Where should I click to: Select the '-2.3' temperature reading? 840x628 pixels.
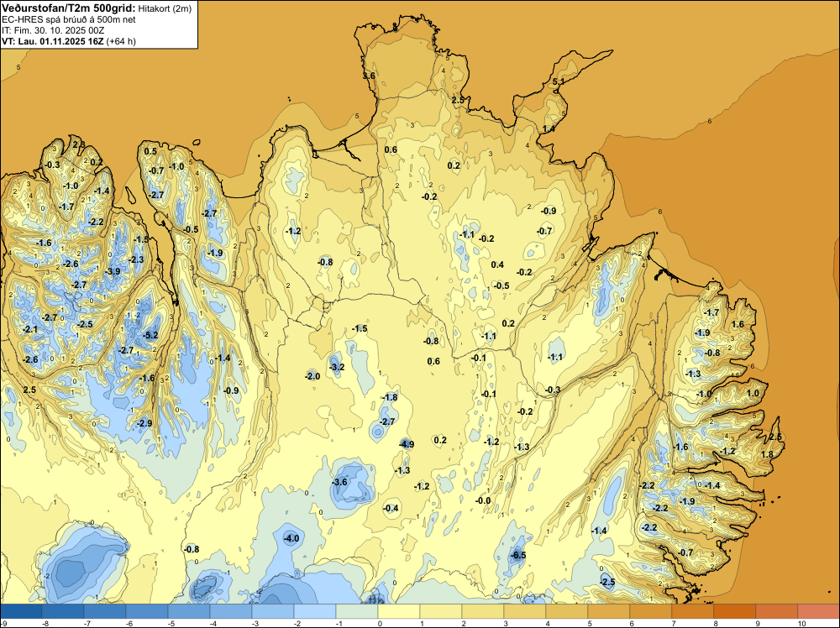coord(136,259)
